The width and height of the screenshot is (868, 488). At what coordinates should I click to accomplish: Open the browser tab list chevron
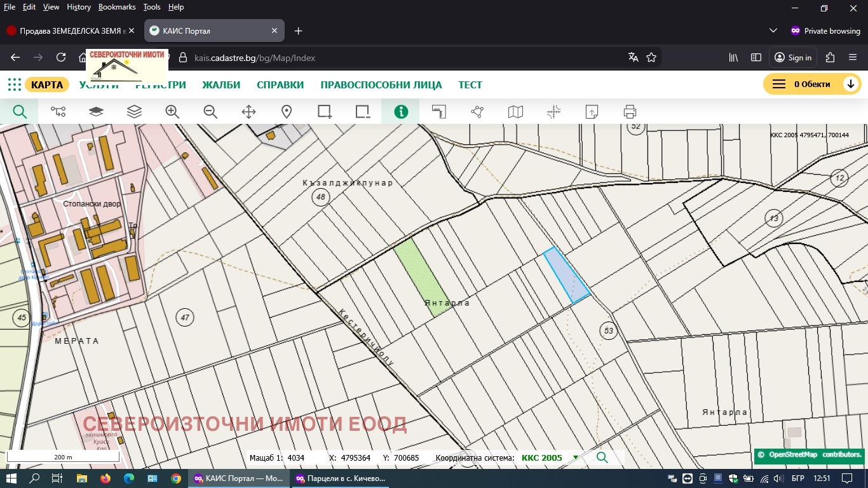coord(773,30)
